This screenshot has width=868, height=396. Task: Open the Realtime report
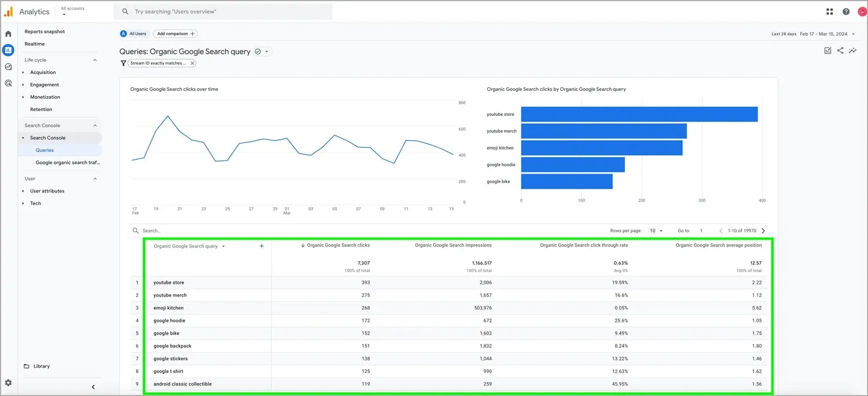35,44
